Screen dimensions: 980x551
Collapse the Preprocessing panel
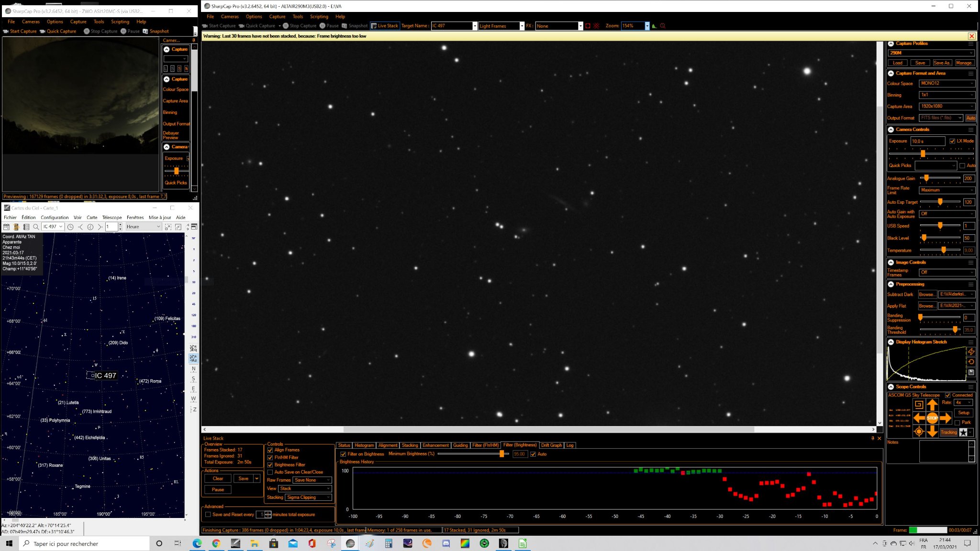tap(891, 284)
